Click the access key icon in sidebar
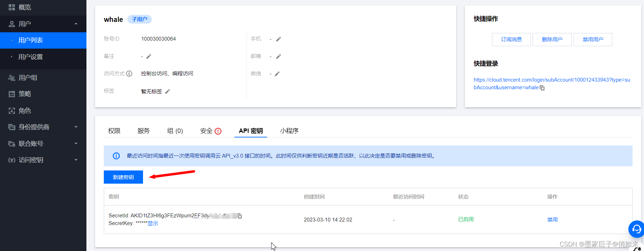Image resolution: width=644 pixels, height=251 pixels. pos(12,160)
